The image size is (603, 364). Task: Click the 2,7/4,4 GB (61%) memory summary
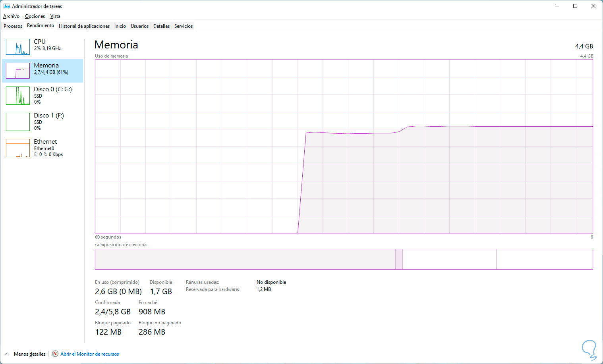click(51, 72)
